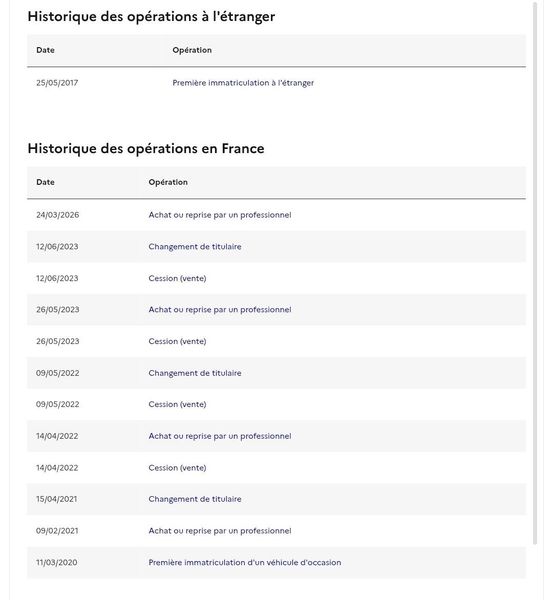Click the Historique des opérations en France heading
The image size is (553, 600).
click(x=146, y=148)
